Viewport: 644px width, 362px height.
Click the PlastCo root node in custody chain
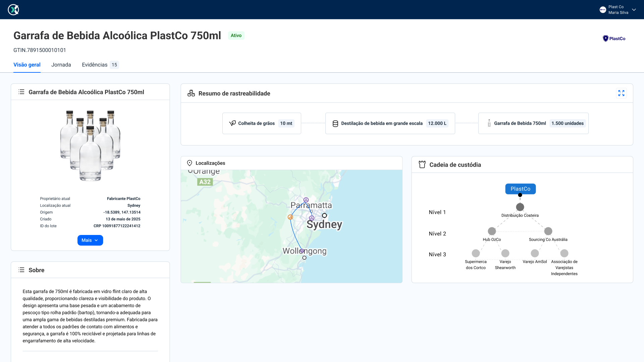pos(520,189)
